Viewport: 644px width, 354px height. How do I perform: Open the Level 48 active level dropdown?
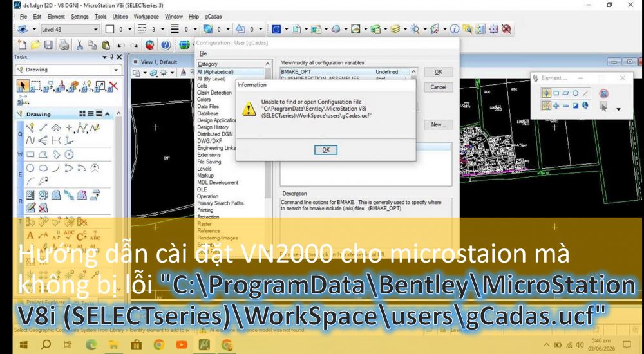96,29
